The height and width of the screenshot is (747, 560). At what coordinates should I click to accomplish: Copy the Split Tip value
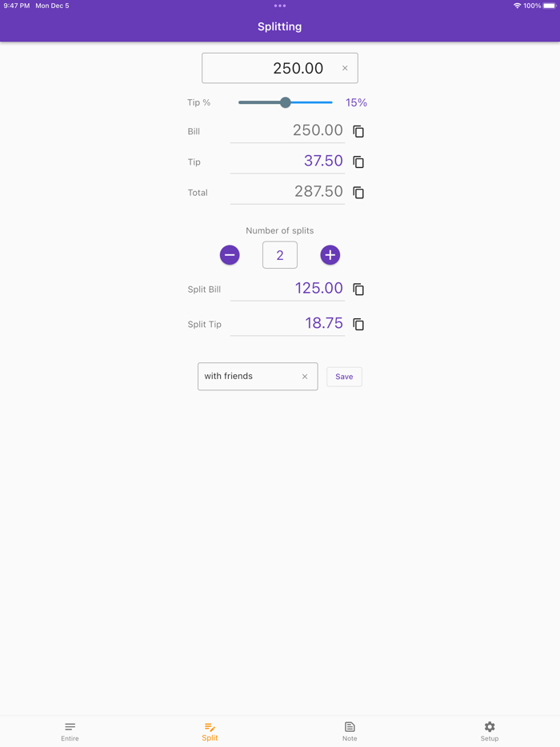[358, 324]
